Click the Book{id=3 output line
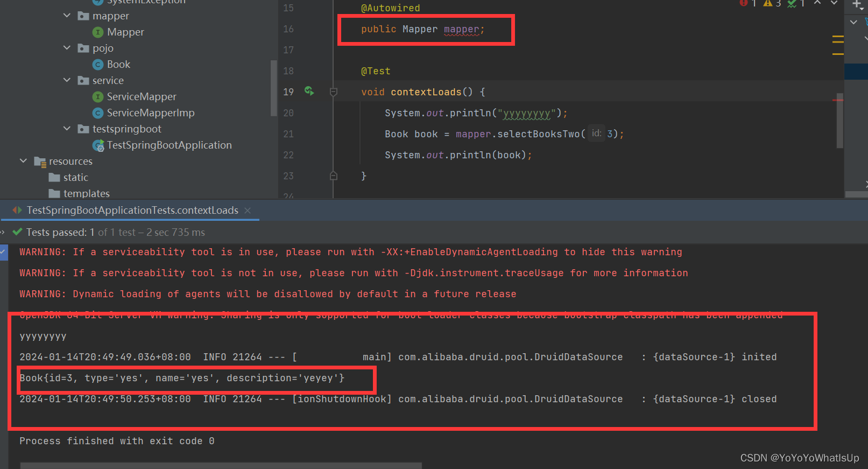 tap(182, 378)
